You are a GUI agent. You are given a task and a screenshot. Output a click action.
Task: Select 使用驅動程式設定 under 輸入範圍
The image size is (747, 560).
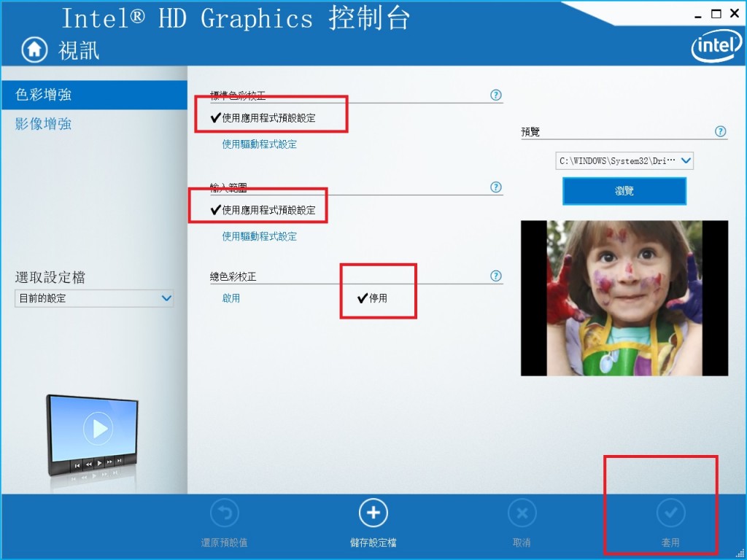pos(260,237)
